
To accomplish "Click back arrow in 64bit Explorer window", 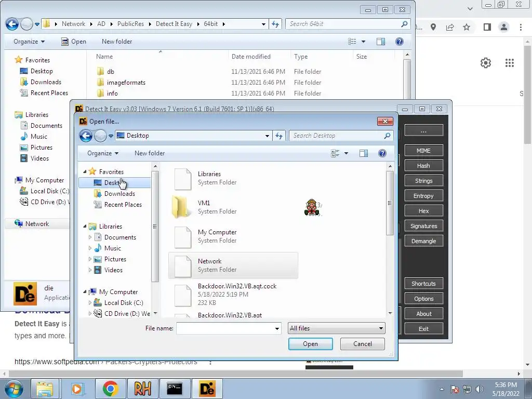I will point(12,24).
